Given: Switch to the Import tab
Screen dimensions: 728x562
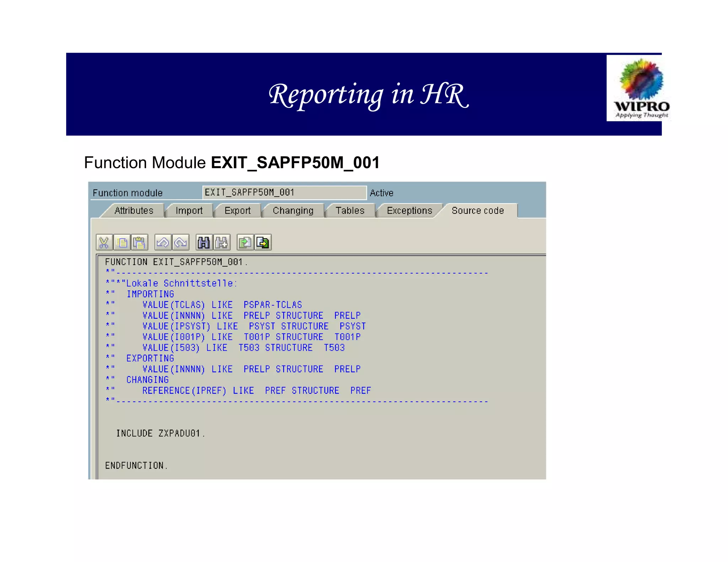Looking at the screenshot, I should [189, 211].
